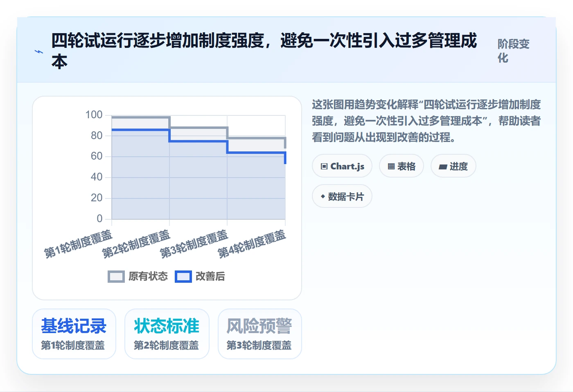Select the Chart.js tag
This screenshot has width=573, height=392.
pyautogui.click(x=342, y=166)
